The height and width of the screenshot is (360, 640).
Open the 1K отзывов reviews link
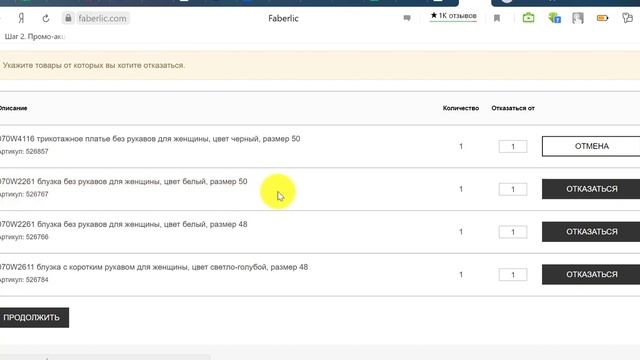point(453,16)
